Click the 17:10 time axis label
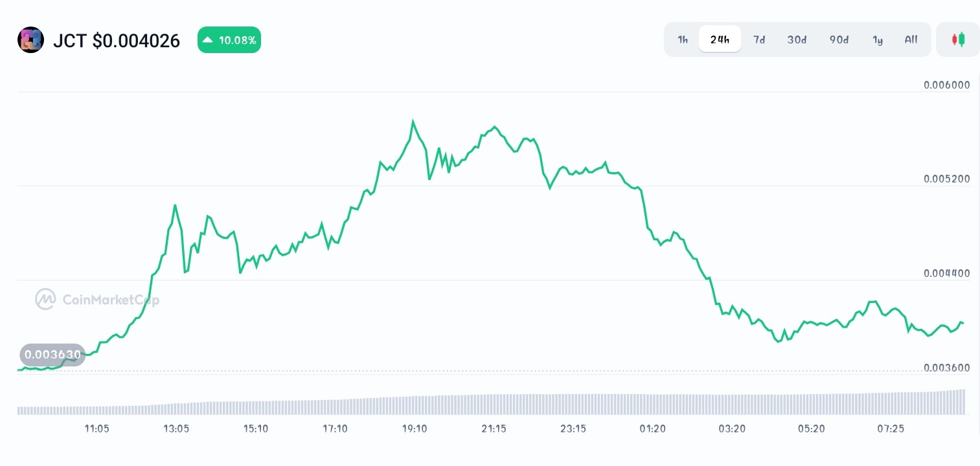This screenshot has height=466, width=980. 335,428
